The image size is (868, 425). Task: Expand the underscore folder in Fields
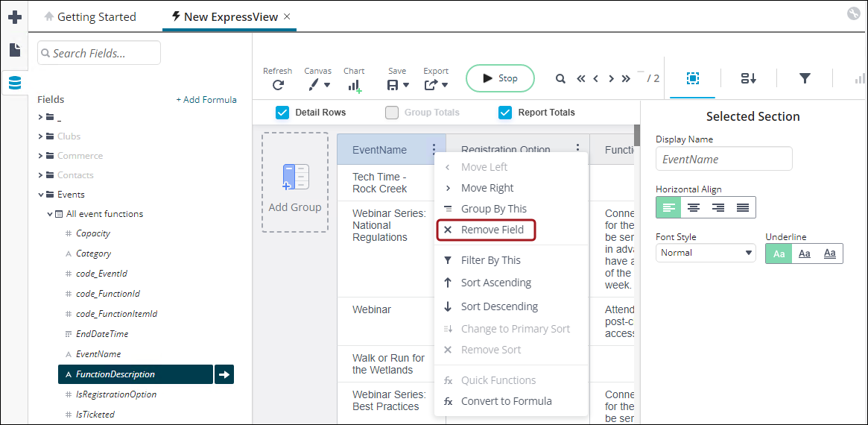(40, 117)
